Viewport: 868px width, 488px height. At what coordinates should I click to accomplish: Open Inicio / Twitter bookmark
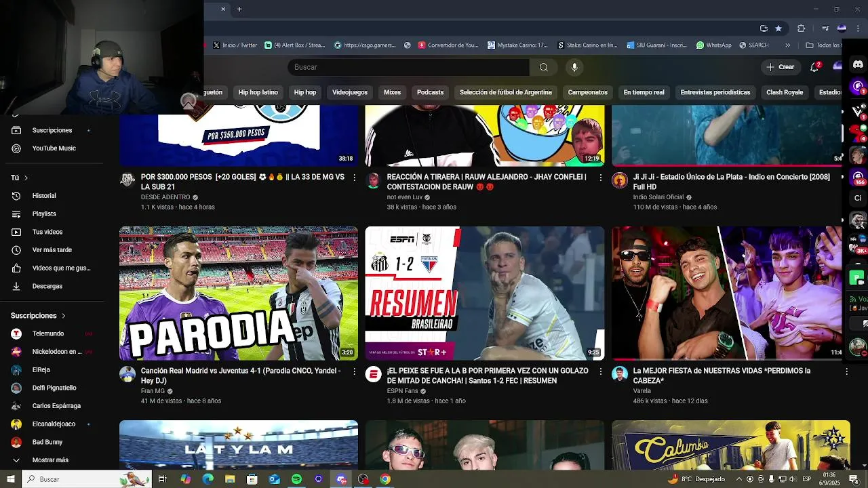tap(235, 45)
